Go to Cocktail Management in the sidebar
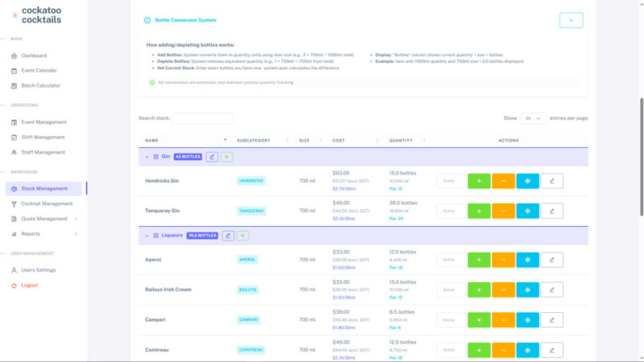This screenshot has width=644, height=362. [x=46, y=204]
